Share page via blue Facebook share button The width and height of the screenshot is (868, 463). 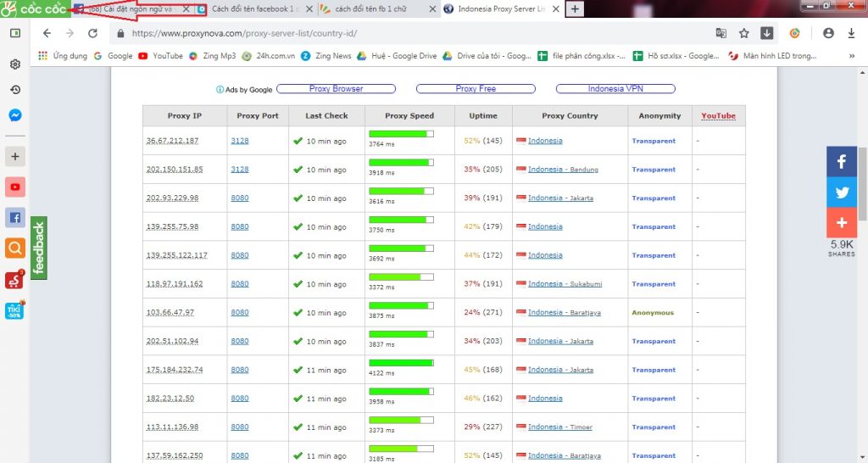pyautogui.click(x=842, y=162)
